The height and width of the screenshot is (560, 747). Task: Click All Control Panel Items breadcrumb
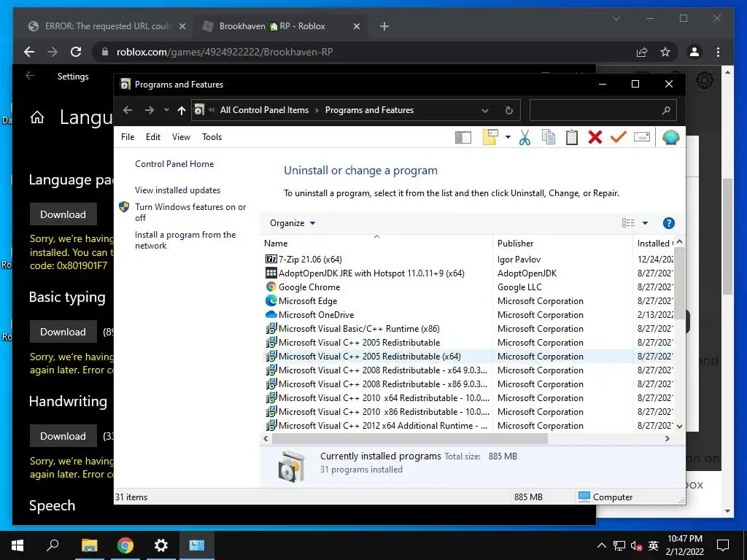[x=264, y=110]
